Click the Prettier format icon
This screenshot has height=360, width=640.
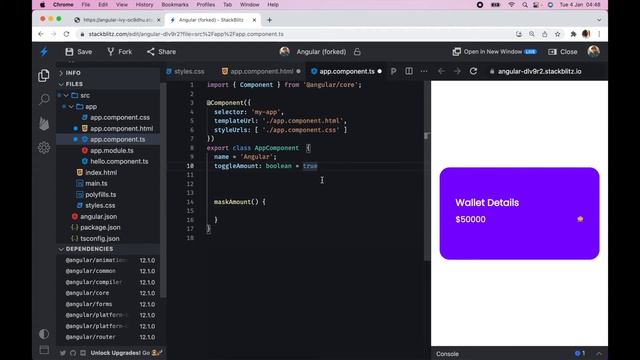393,71
